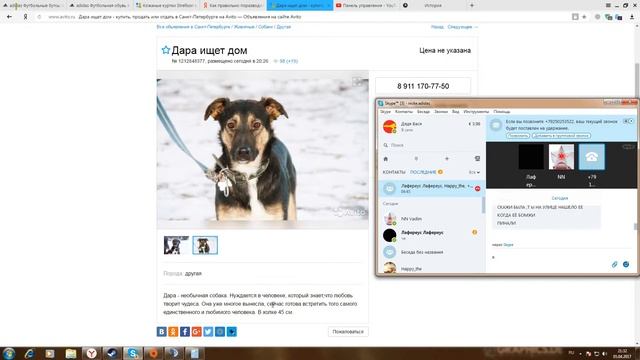Open Skype dial pad icon
The image size is (640, 360).
click(x=416, y=159)
